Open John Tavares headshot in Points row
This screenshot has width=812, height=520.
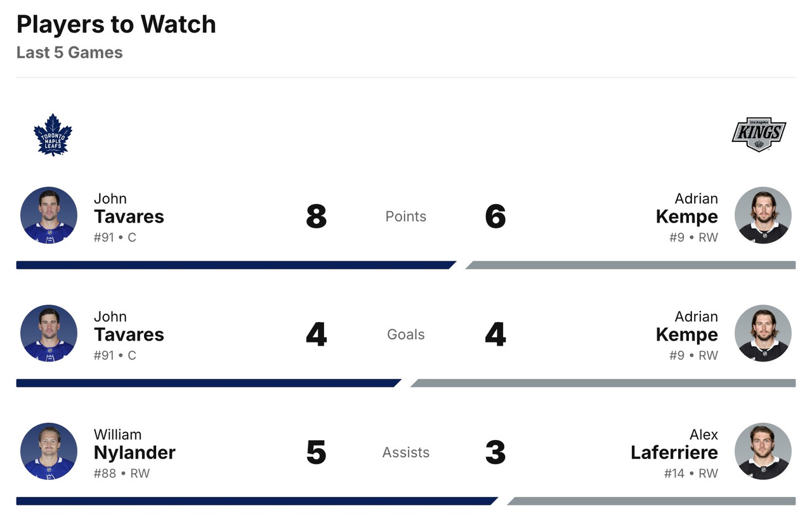click(x=49, y=216)
